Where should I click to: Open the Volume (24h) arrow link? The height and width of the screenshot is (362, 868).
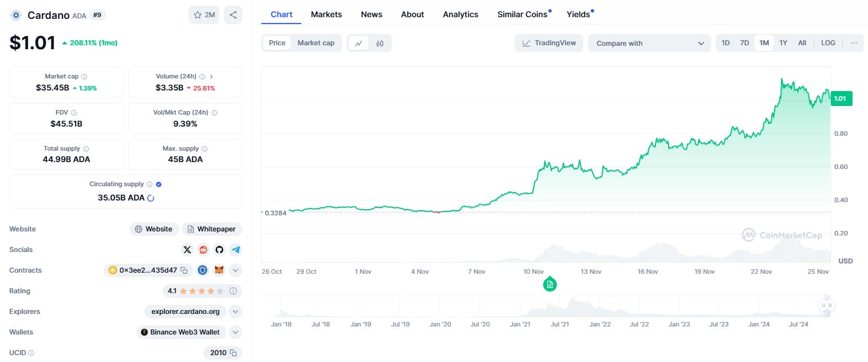click(x=211, y=76)
